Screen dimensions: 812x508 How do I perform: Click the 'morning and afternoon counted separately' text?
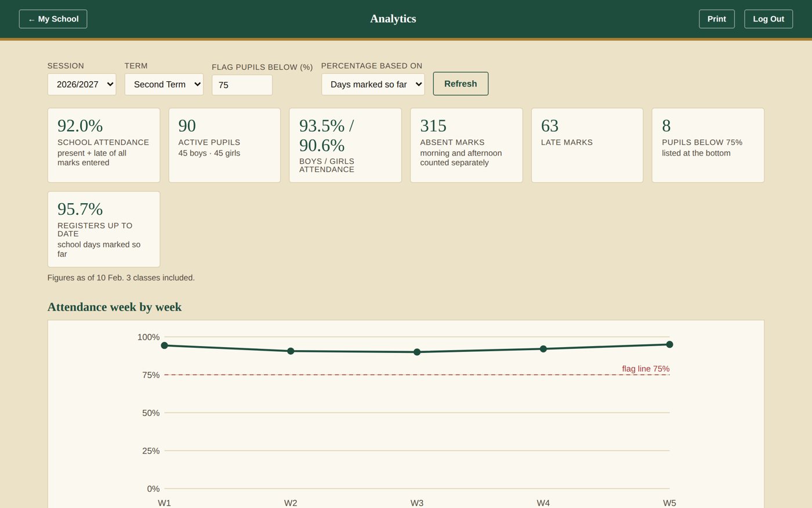point(461,158)
